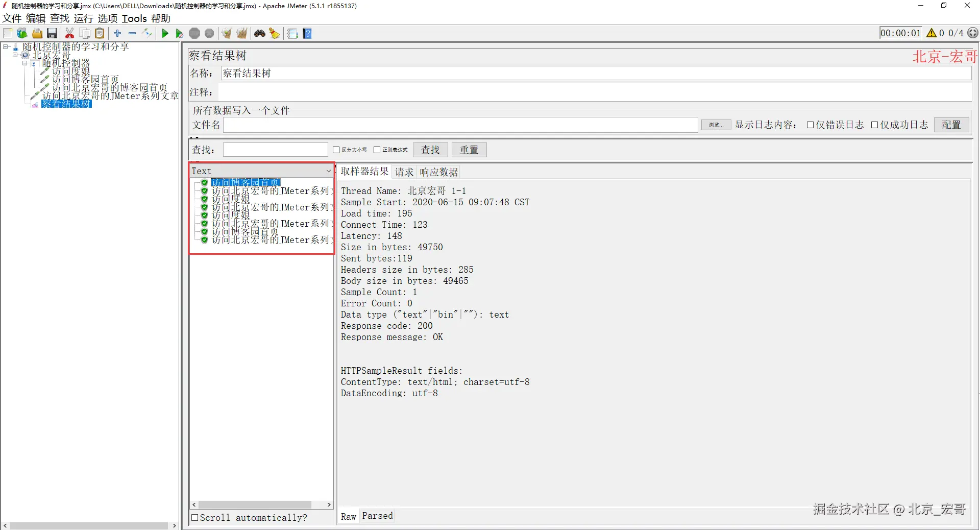Image resolution: width=980 pixels, height=530 pixels.
Task: Enable 仅错误日志 checkbox
Action: (x=810, y=125)
